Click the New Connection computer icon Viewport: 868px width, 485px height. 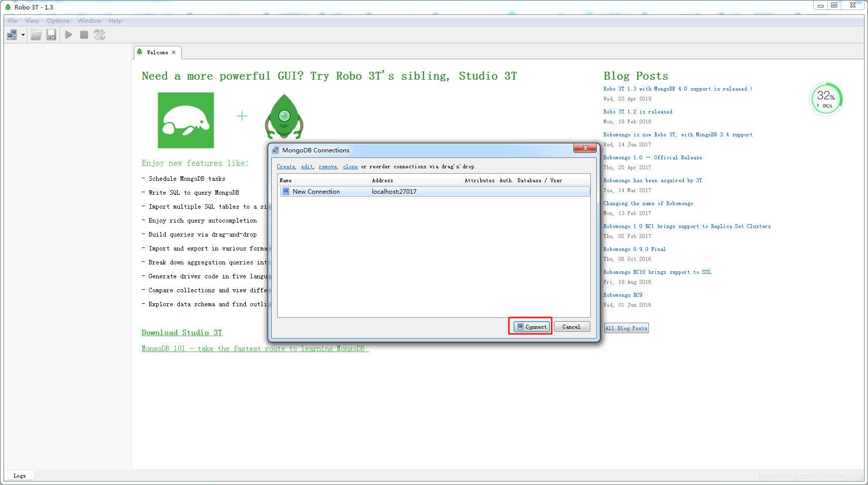(x=286, y=191)
